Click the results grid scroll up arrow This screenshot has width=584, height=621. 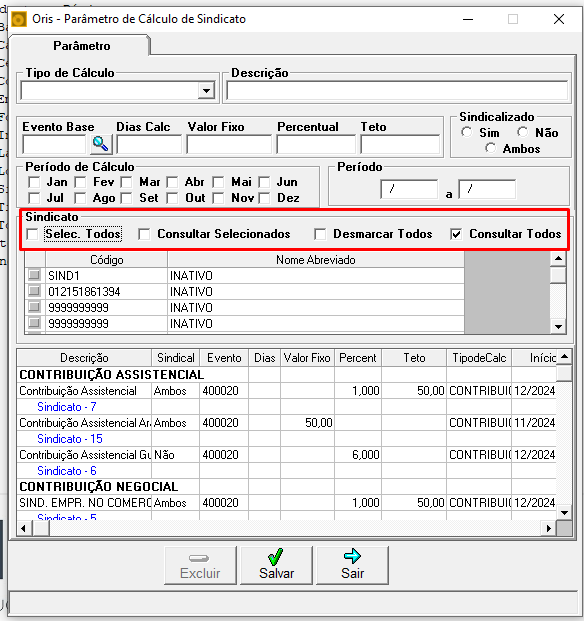[565, 357]
